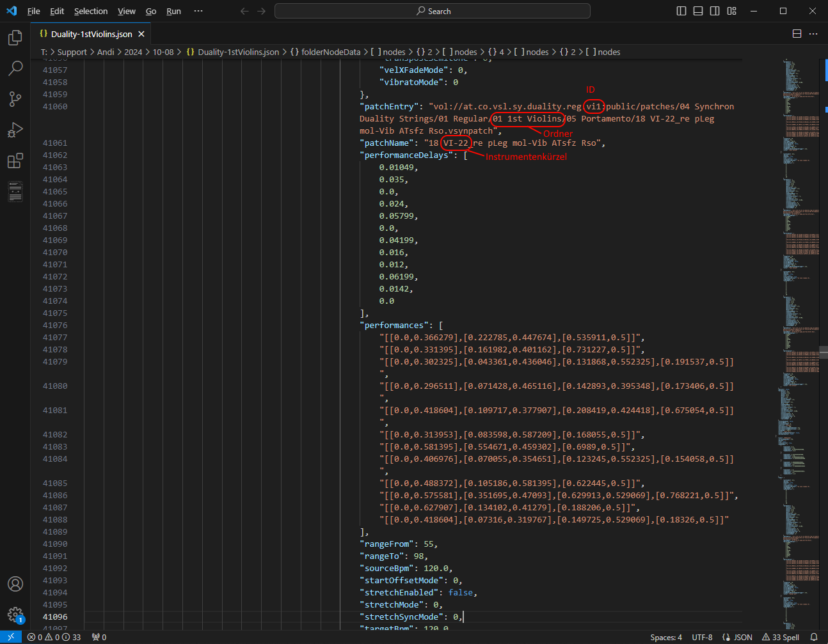Open the Run menu
Screen dimensions: 828x644
coord(173,11)
